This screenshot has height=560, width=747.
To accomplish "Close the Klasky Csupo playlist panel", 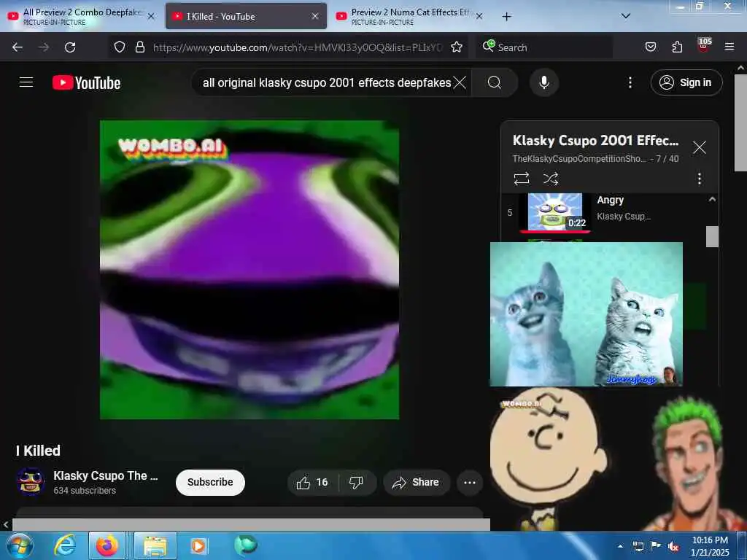I will coord(699,147).
